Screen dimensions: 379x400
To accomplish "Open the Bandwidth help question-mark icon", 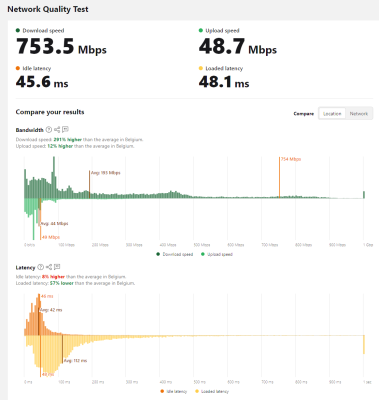I will pos(49,129).
